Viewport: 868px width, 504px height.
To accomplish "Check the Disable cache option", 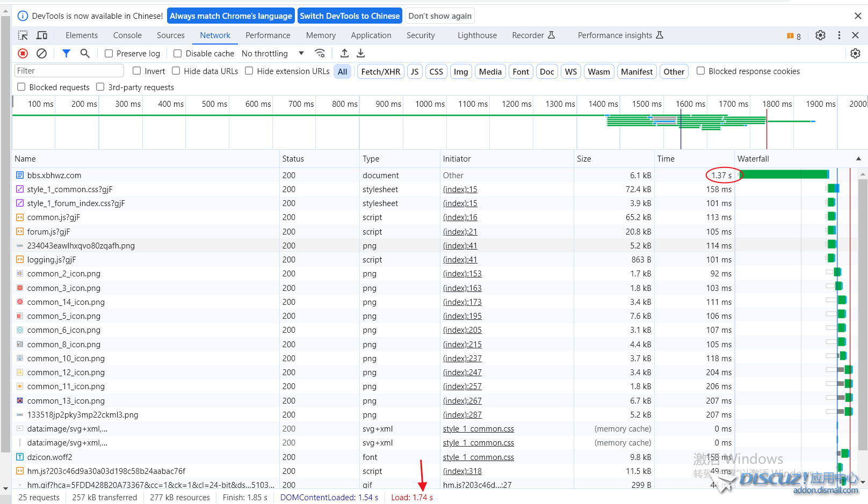I will 178,54.
